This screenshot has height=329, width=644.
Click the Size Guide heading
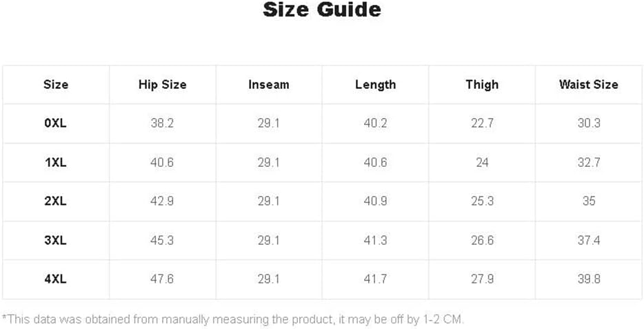pyautogui.click(x=322, y=10)
